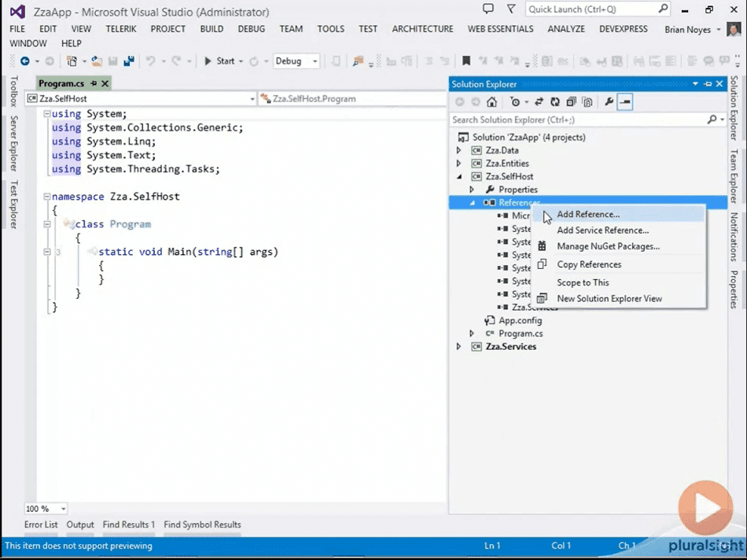Open the BUILD menu
This screenshot has width=747, height=560.
[x=212, y=28]
